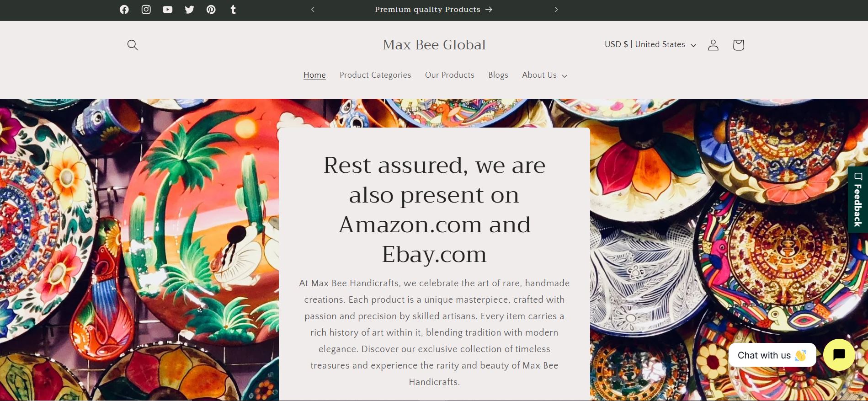Open the account login icon
The image size is (868, 401).
pyautogui.click(x=713, y=45)
